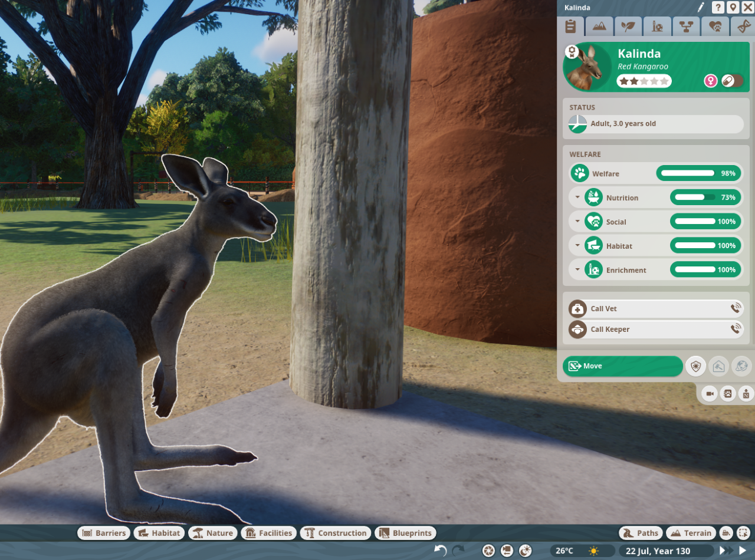This screenshot has height=560, width=755.
Task: Click the phone icon on Call Vet
Action: coord(736,308)
